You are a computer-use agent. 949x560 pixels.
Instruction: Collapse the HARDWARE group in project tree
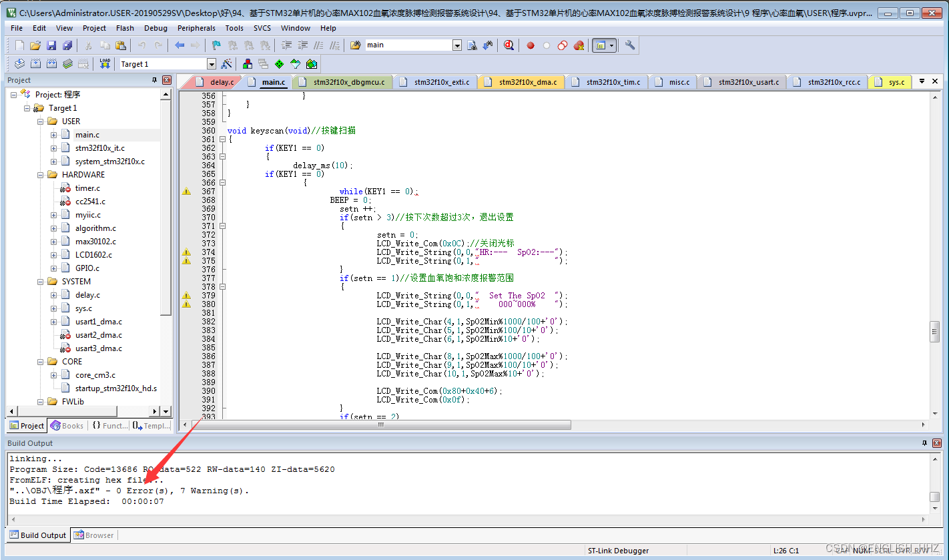pyautogui.click(x=40, y=175)
